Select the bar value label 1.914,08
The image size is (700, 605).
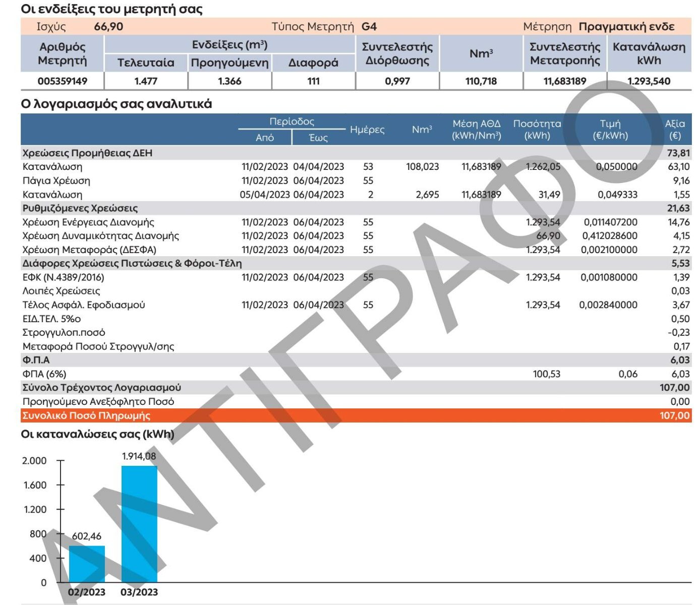point(139,456)
